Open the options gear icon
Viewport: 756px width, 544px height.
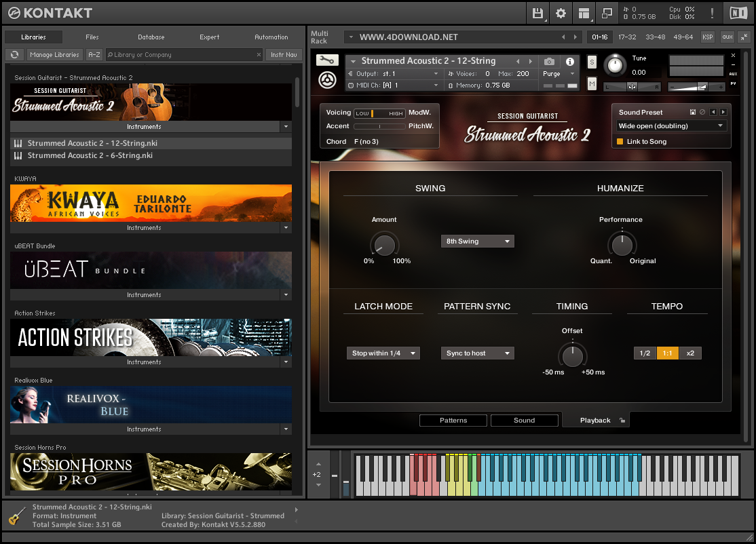[561, 13]
